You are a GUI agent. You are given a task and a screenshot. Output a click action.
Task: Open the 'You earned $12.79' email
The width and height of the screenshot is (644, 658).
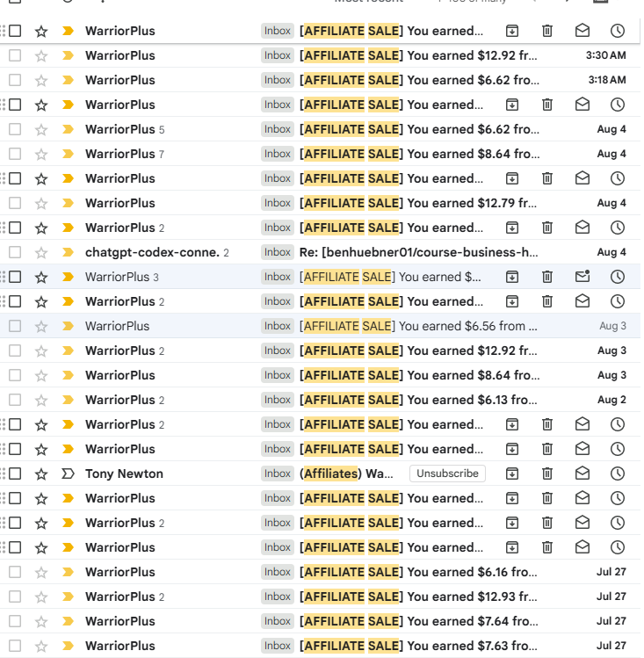click(418, 203)
